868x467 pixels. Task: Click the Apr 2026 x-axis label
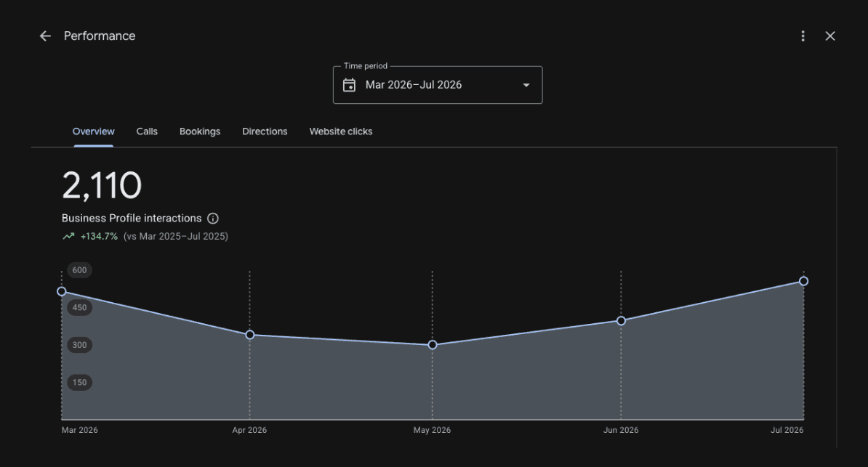coord(249,430)
